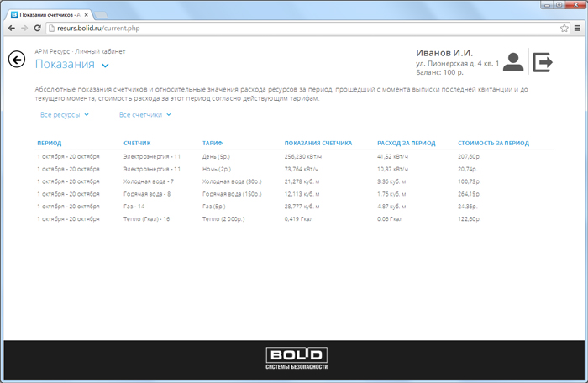Click the logout exit icon
Screen dimensions: 588x383
click(543, 61)
